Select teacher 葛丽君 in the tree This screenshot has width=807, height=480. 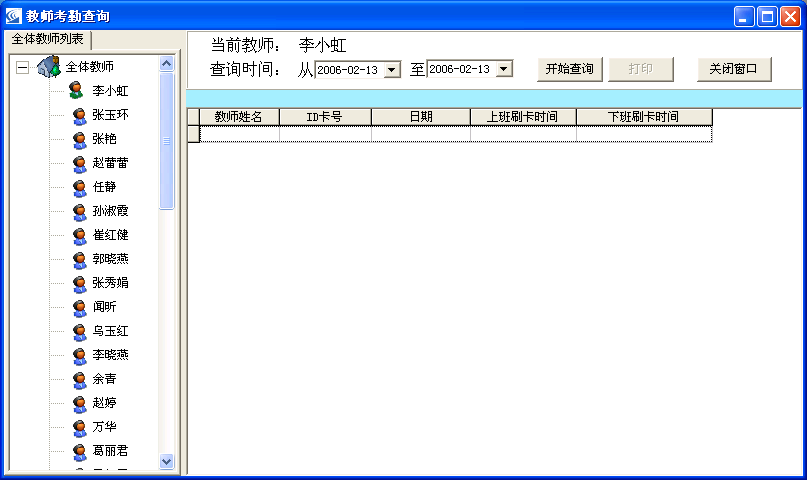click(x=110, y=451)
